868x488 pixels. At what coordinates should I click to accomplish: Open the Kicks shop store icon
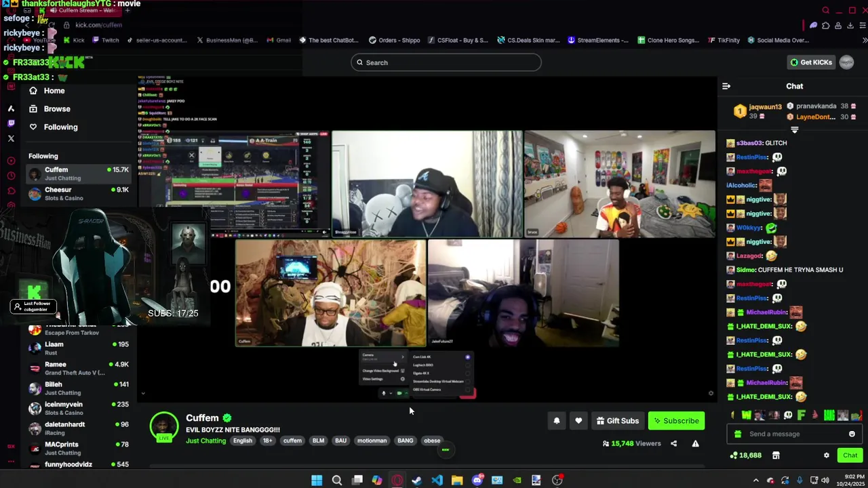coord(776,455)
